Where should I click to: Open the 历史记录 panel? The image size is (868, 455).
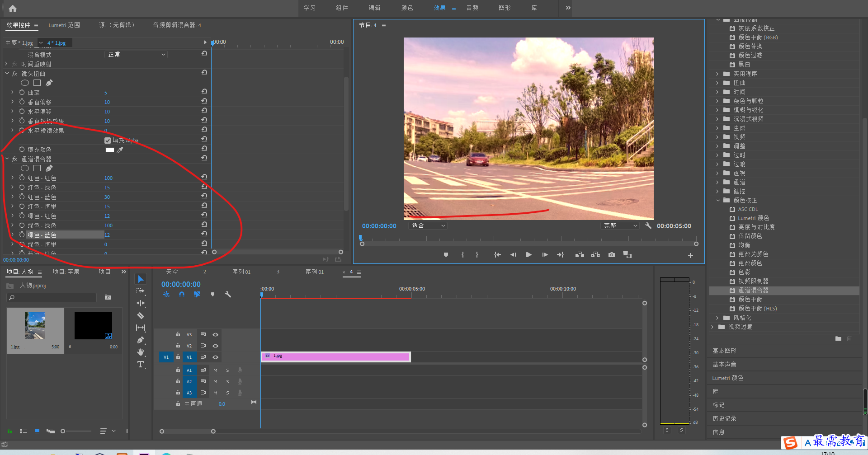tap(724, 418)
